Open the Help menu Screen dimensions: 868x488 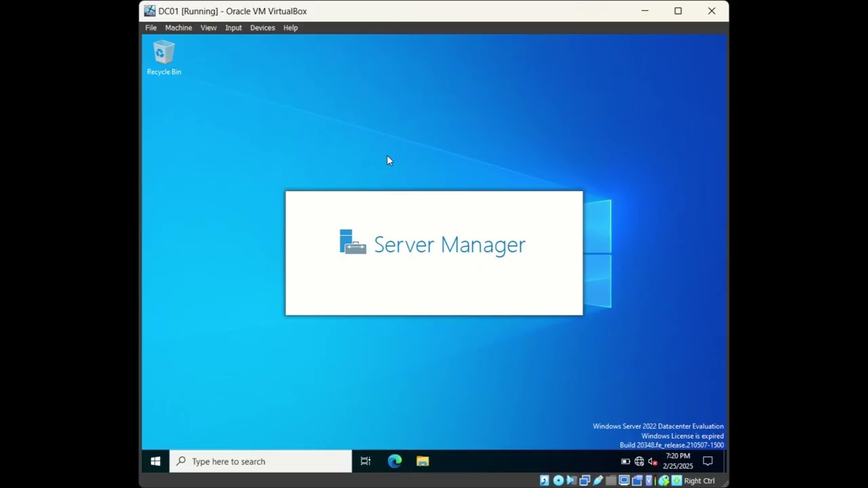(x=290, y=28)
